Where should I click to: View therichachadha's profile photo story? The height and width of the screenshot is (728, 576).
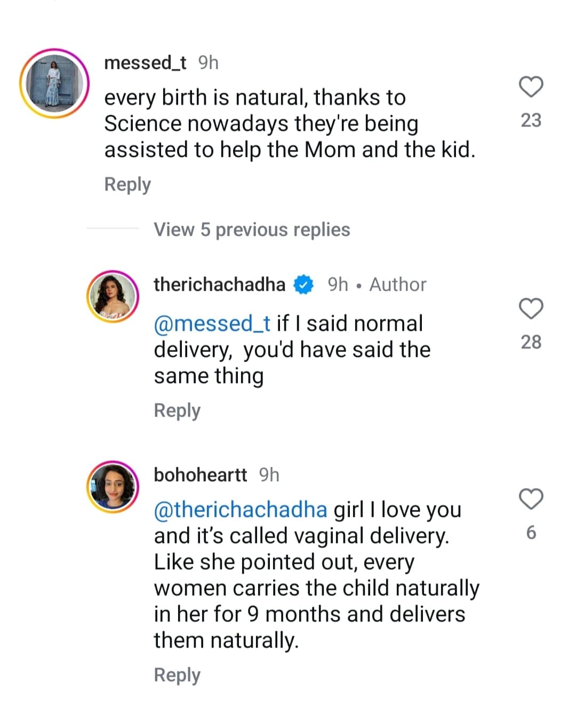pyautogui.click(x=113, y=297)
